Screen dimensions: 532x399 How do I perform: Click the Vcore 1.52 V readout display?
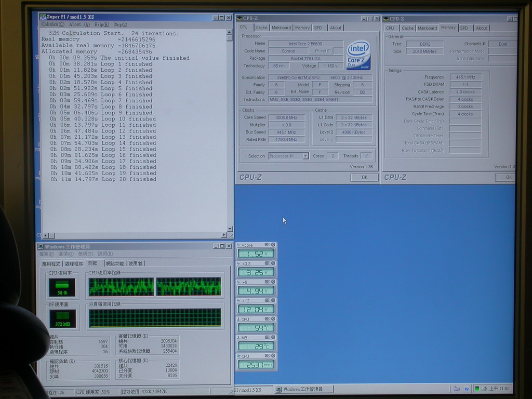(x=256, y=254)
